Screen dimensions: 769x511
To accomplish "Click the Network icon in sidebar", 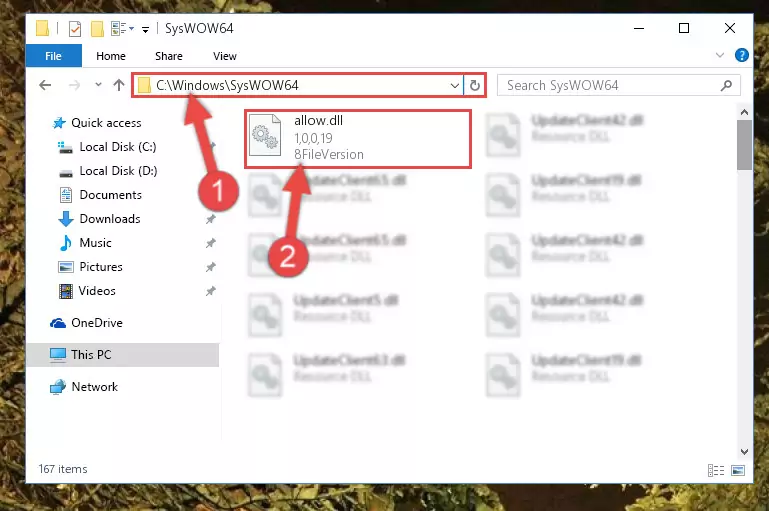I will 57,387.
